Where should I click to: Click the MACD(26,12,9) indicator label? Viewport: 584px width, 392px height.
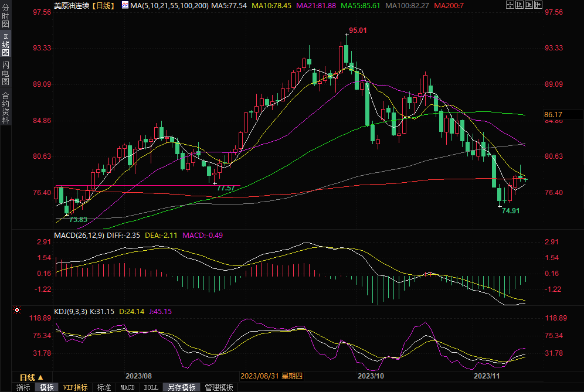coord(79,236)
